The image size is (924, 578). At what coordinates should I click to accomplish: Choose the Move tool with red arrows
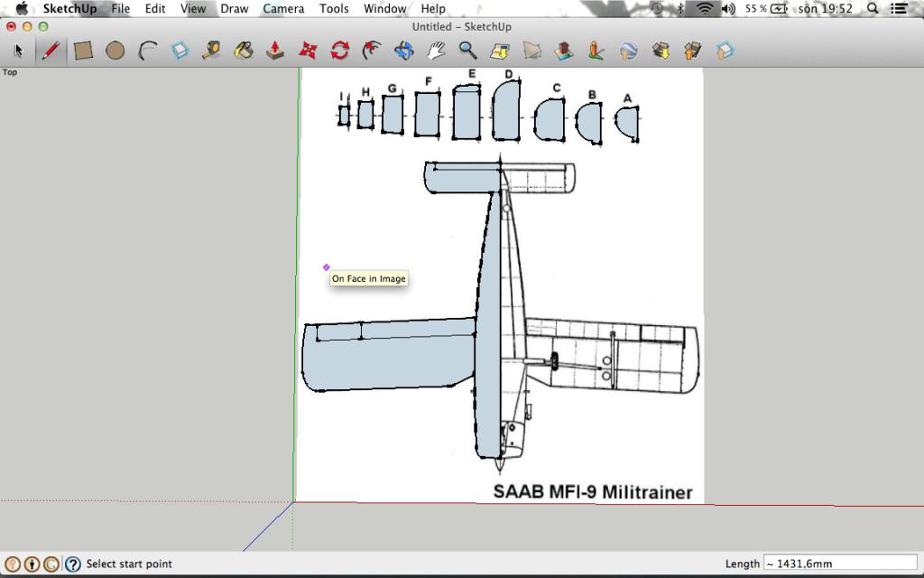click(309, 51)
